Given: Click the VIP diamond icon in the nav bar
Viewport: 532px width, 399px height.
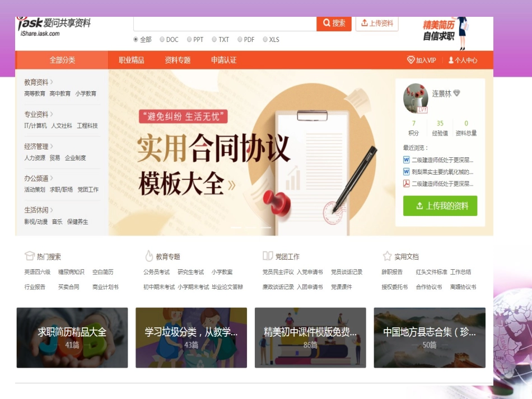Looking at the screenshot, I should click(x=410, y=60).
